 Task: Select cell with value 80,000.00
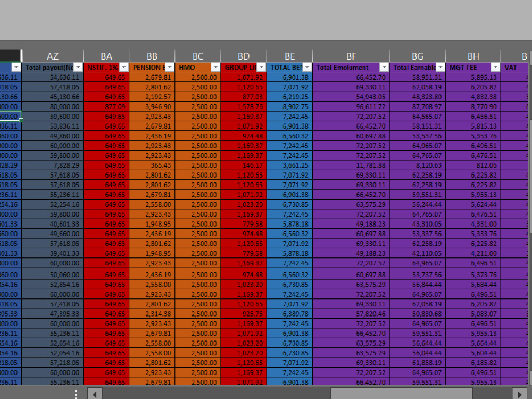[x=53, y=106]
